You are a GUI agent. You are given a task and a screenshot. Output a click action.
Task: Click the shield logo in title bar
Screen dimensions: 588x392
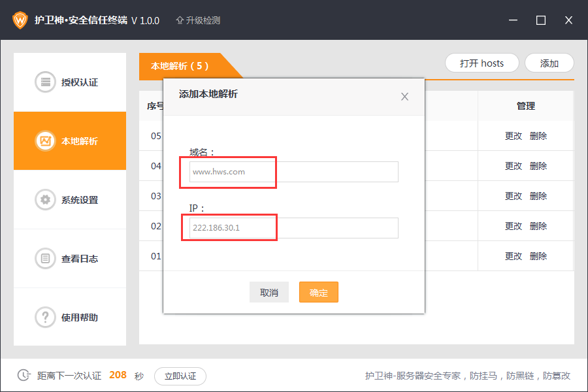click(x=21, y=20)
